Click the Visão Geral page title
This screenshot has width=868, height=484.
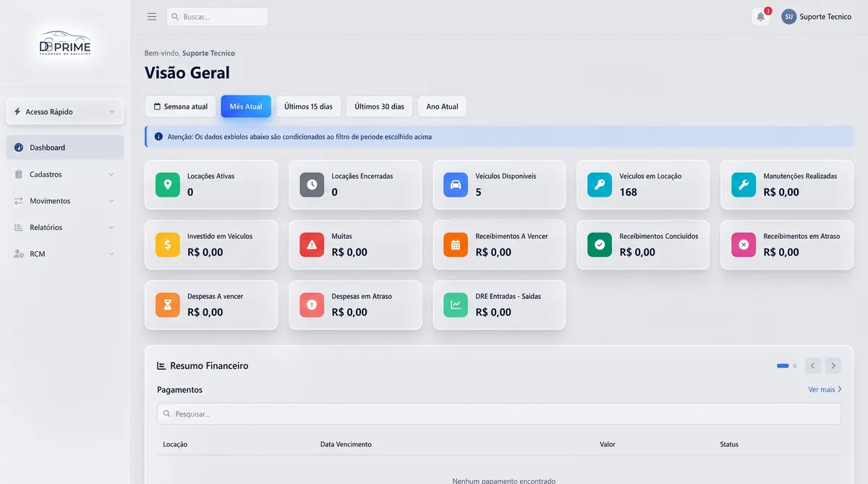click(187, 72)
